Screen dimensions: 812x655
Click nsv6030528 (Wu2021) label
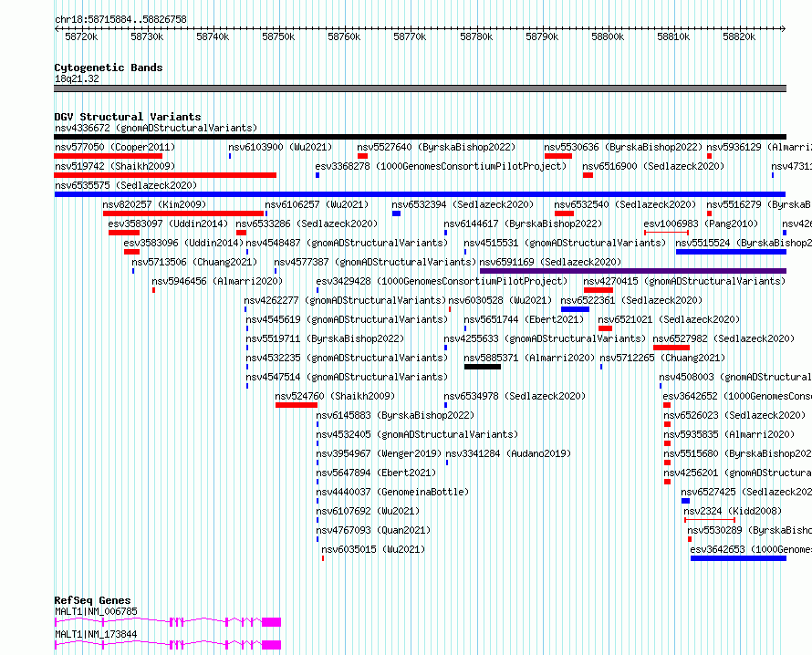coord(500,300)
